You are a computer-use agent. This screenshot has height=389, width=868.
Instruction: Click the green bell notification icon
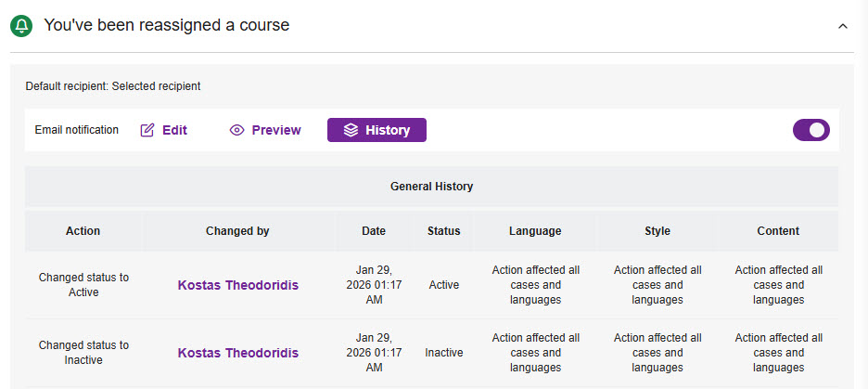point(21,26)
